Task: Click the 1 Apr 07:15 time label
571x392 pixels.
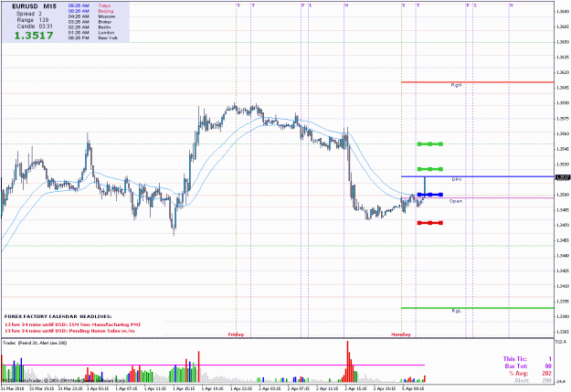Action: pos(128,388)
